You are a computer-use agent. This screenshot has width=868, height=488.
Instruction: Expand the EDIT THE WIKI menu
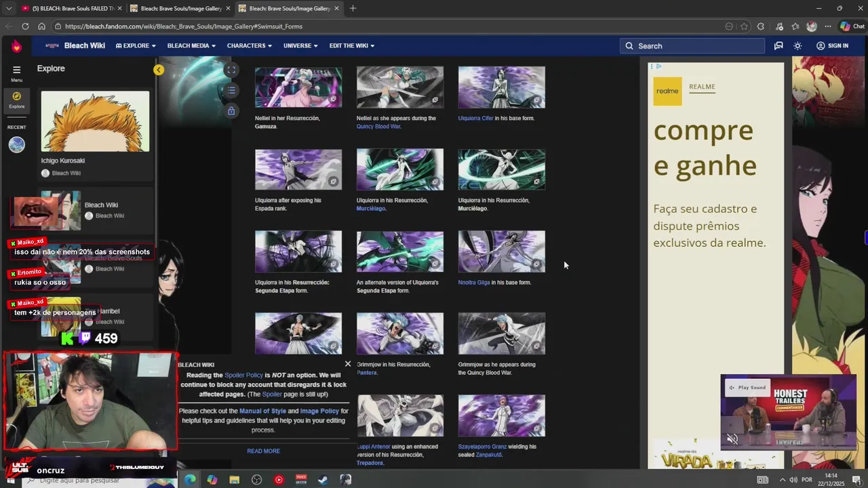coord(352,46)
